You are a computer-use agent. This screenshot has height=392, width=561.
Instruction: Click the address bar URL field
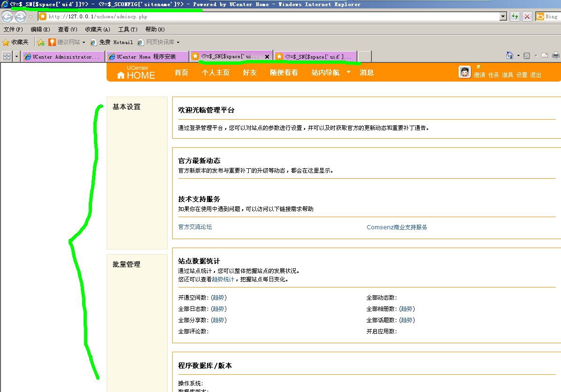(x=269, y=16)
